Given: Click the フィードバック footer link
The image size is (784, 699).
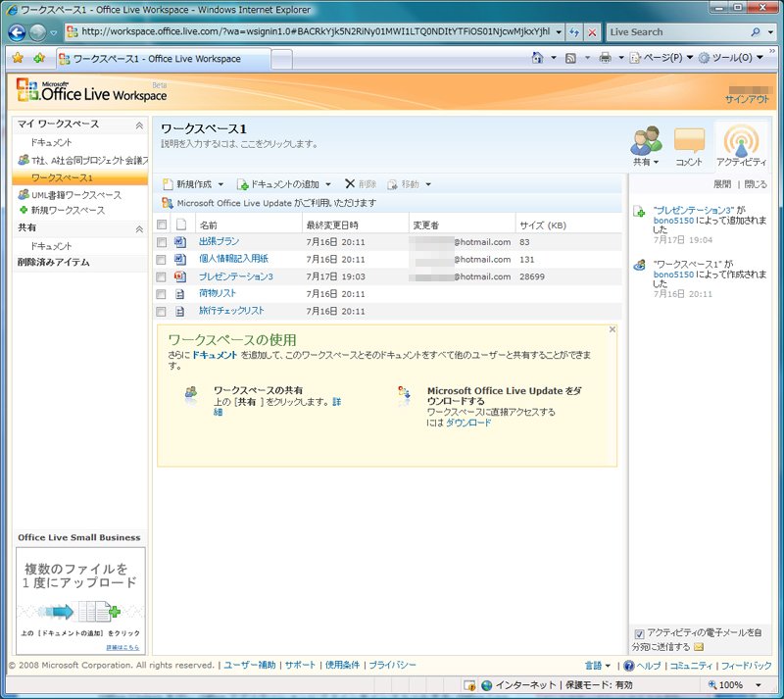Looking at the screenshot, I should (x=746, y=666).
